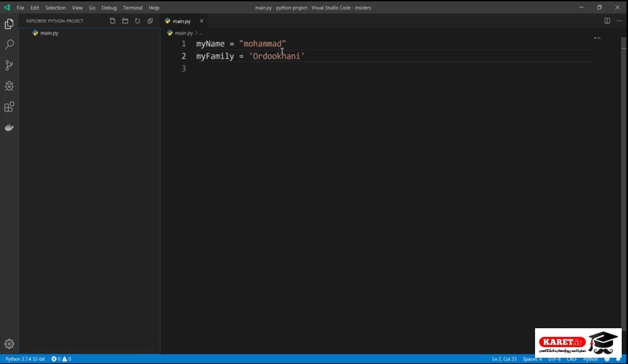Open the Debug menu

tap(109, 8)
